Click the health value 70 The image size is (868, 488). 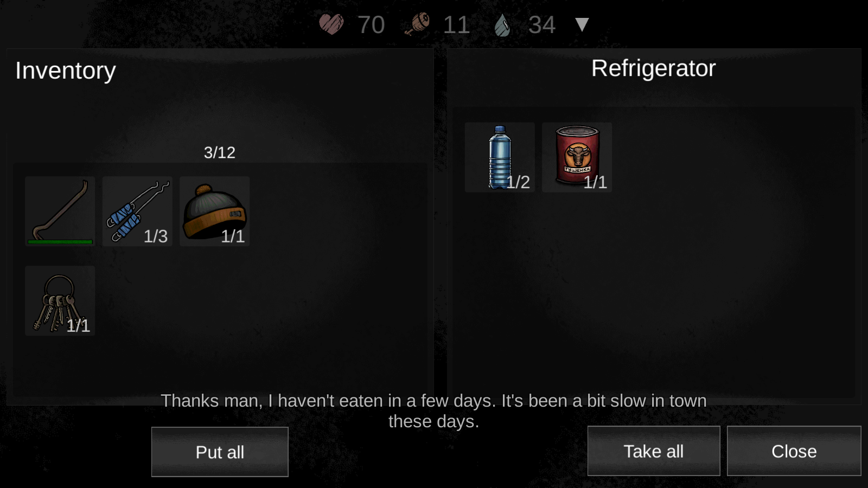click(x=371, y=25)
